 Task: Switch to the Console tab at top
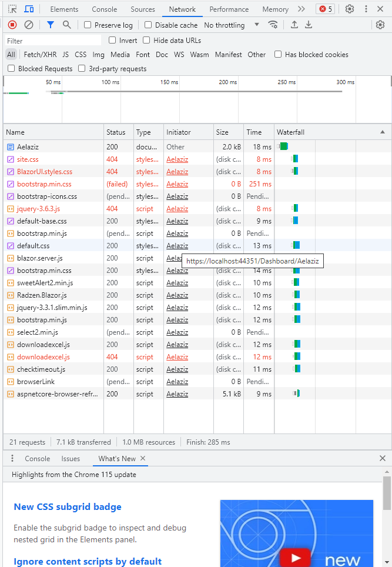[x=105, y=9]
